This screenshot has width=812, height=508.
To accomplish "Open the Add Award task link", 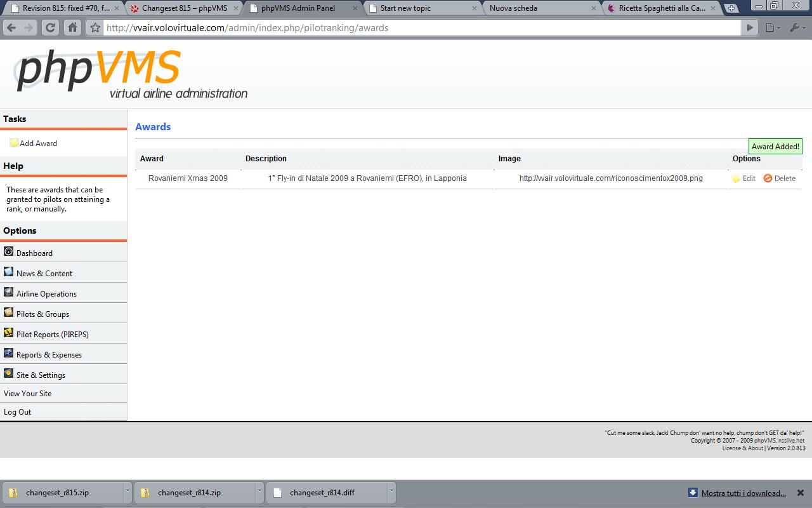I will [x=38, y=144].
